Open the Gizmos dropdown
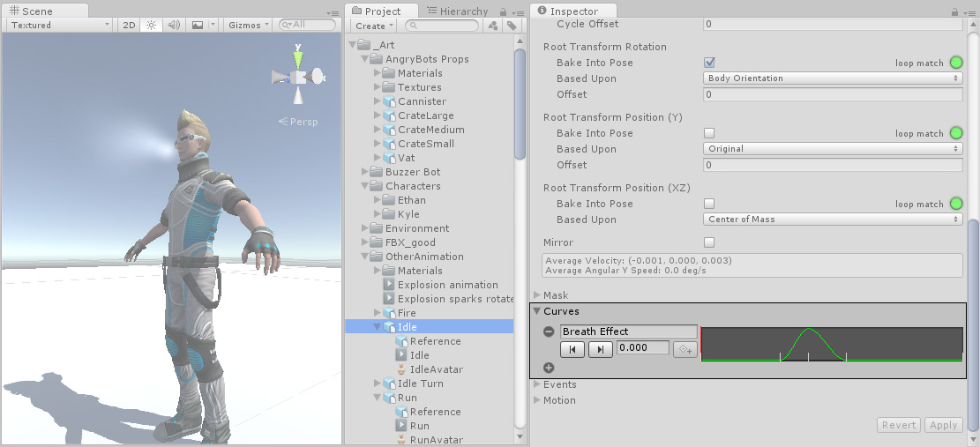This screenshot has width=980, height=447. 248,26
